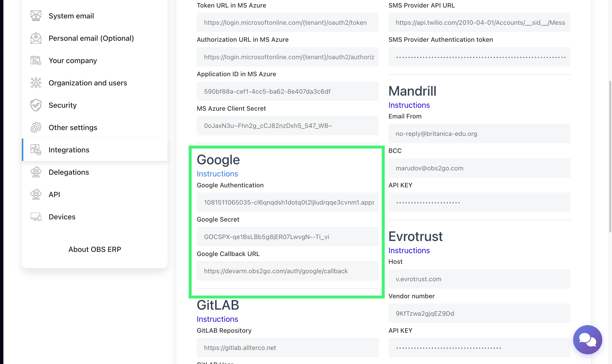Image resolution: width=612 pixels, height=364 pixels.
Task: Open the Mandrill Instructions link
Action: click(x=409, y=105)
